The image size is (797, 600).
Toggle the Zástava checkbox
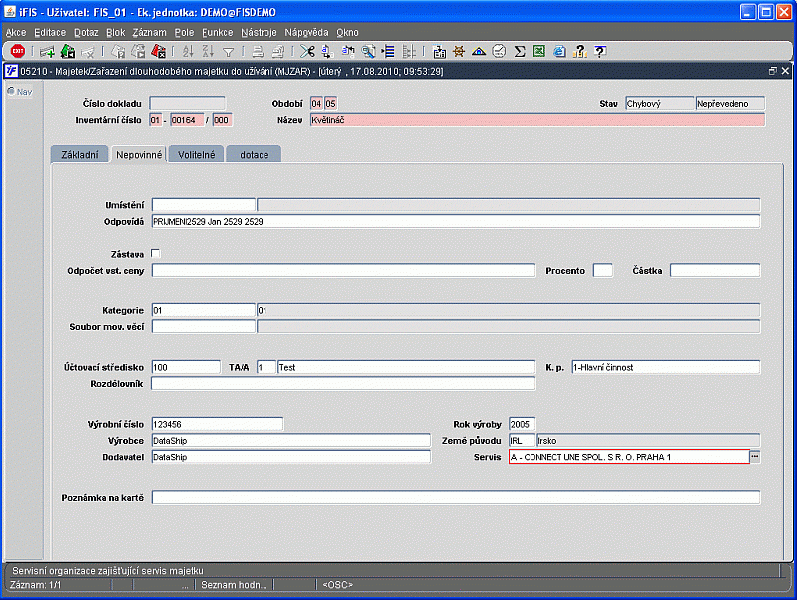[x=155, y=254]
